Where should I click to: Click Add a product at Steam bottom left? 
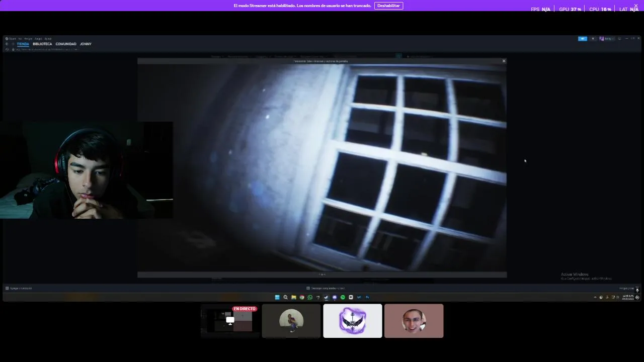point(19,288)
